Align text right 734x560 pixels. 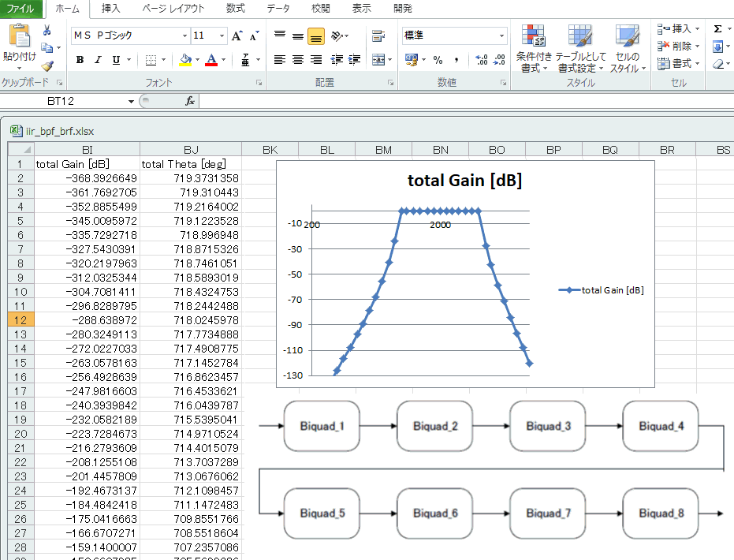coord(316,59)
